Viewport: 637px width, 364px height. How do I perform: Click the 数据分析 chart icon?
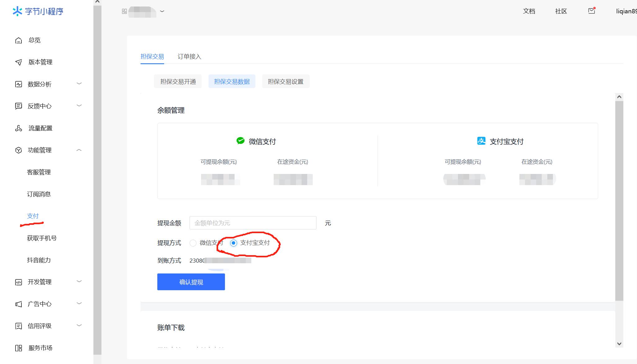(19, 84)
